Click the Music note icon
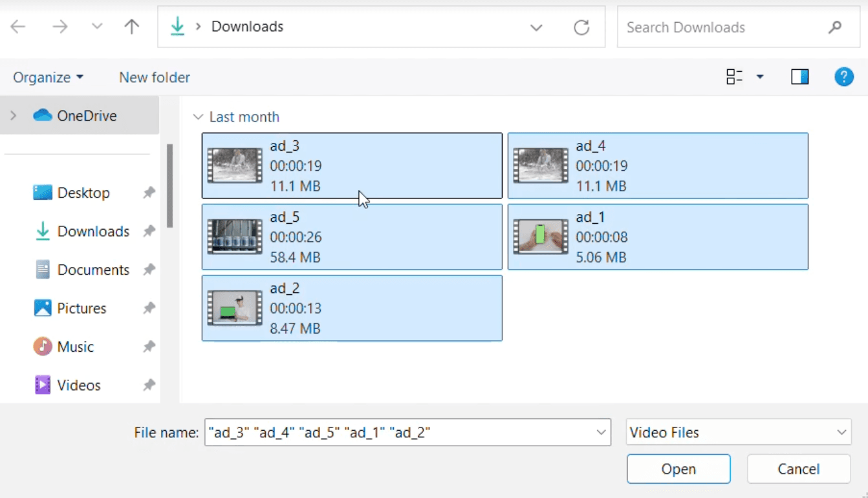The image size is (868, 498). 43,346
